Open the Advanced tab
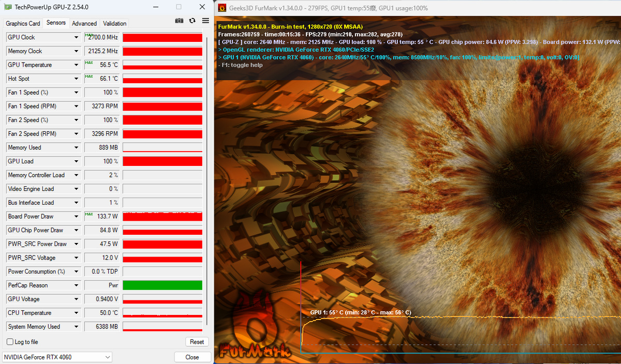Image resolution: width=621 pixels, height=364 pixels. [x=84, y=23]
